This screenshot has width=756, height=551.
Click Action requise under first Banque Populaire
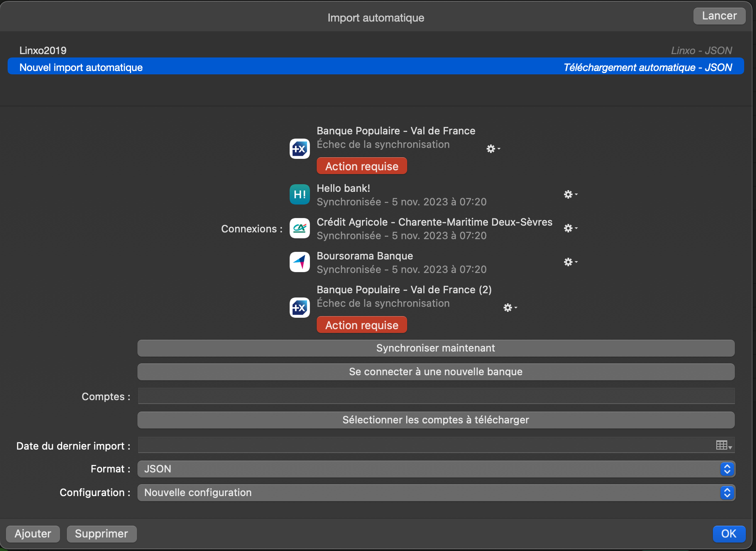point(362,166)
